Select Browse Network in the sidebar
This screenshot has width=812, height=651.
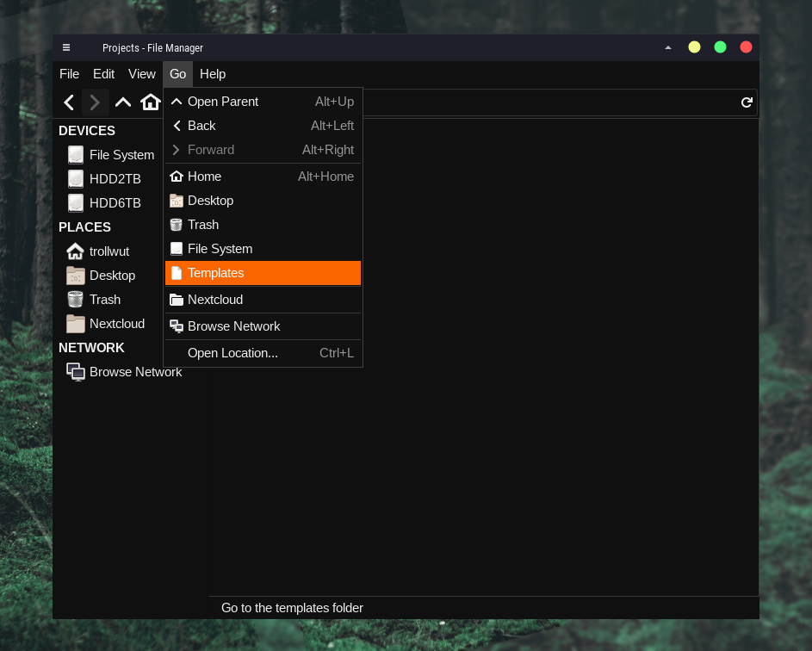135,372
